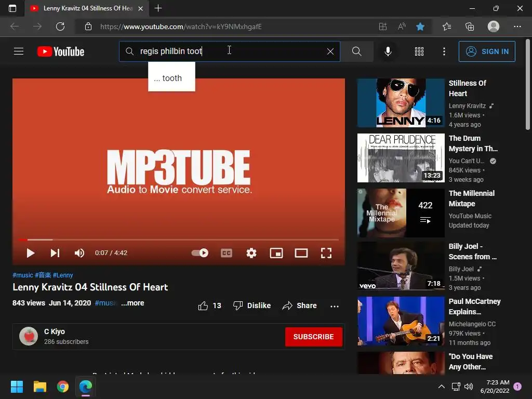532x399 pixels.
Task: Open the C Kiyo channel name
Action: click(x=54, y=331)
